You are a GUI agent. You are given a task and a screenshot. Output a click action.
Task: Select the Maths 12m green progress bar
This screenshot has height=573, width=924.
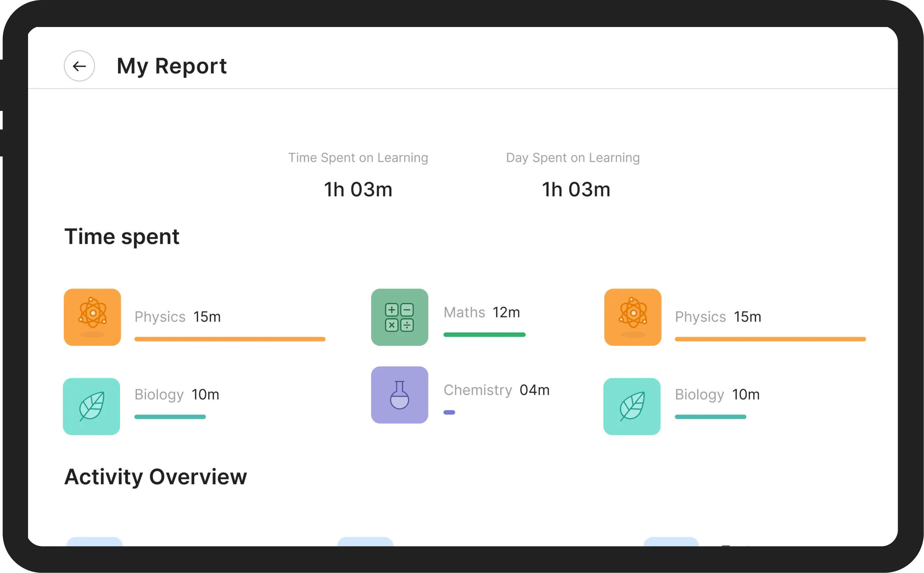click(484, 335)
